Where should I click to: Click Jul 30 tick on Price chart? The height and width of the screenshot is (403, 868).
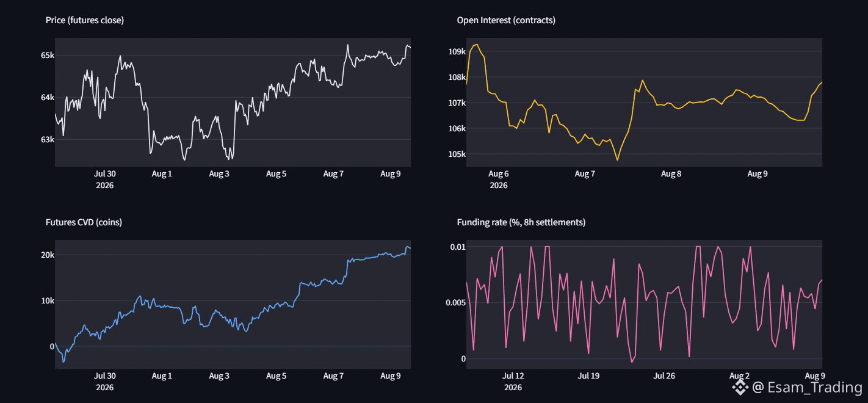point(106,174)
